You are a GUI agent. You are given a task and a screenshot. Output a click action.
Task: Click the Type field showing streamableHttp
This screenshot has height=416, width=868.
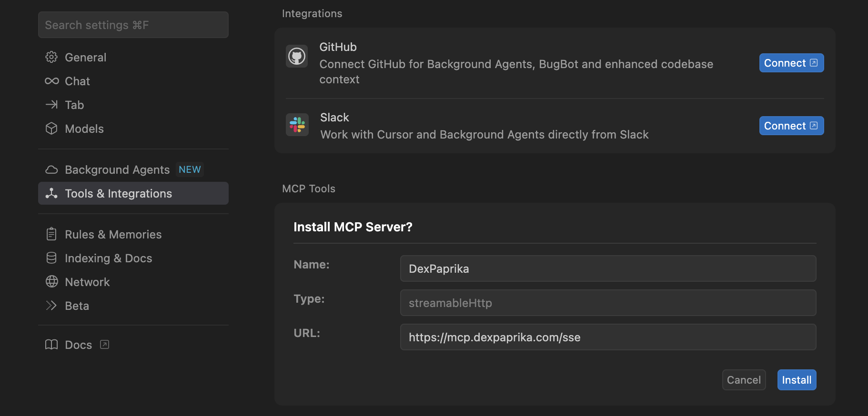coord(608,303)
